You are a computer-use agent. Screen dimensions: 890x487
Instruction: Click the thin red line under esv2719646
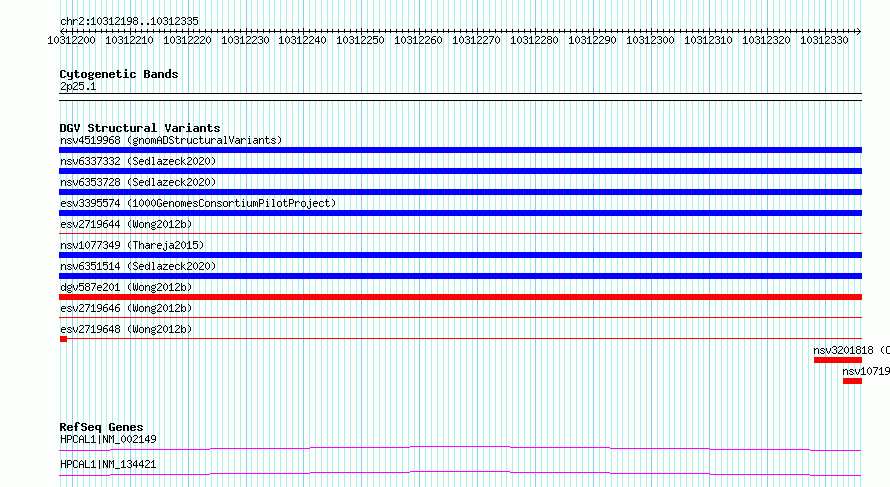click(x=460, y=317)
